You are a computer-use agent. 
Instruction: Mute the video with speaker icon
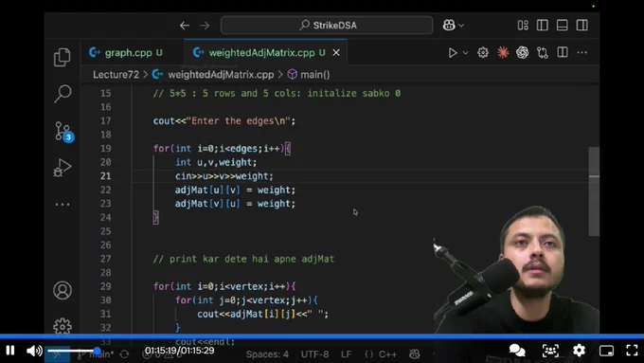pos(34,351)
